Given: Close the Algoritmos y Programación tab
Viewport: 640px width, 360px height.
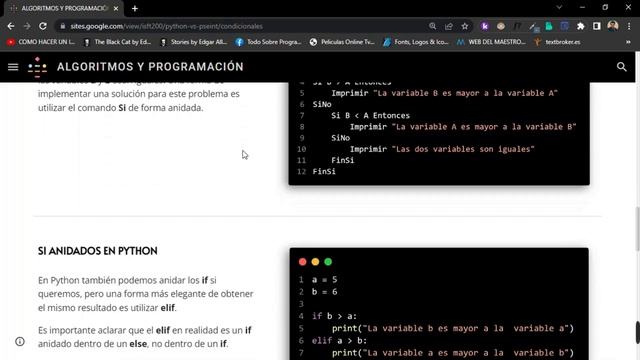Looking at the screenshot, I should point(116,9).
